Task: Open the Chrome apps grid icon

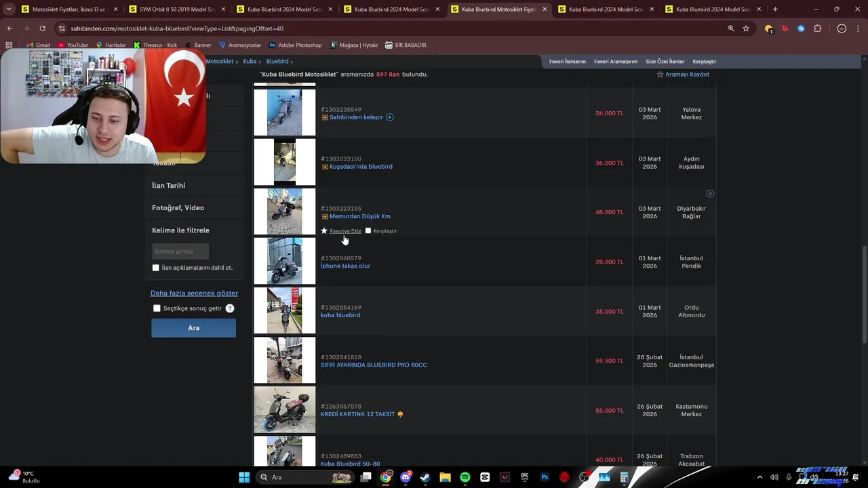Action: [9, 45]
